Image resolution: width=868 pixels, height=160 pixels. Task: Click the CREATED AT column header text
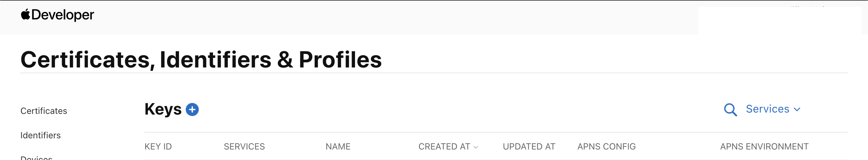point(444,146)
